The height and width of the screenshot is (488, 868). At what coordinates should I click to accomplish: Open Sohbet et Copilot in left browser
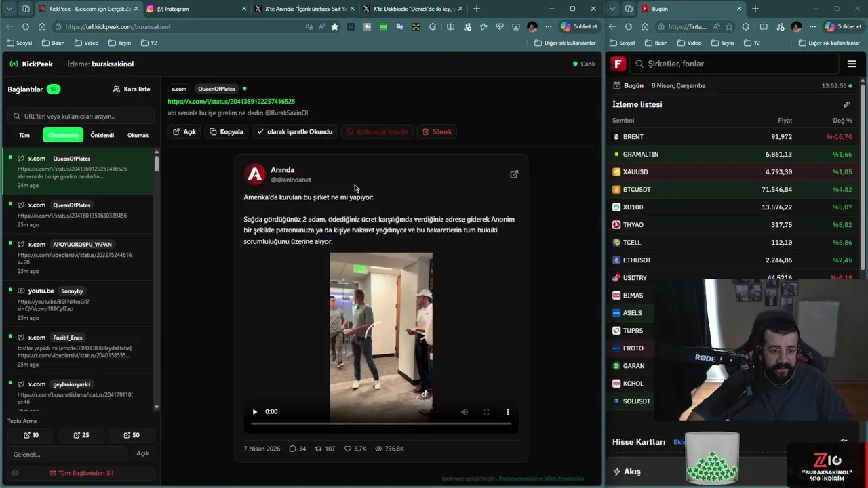(x=579, y=26)
